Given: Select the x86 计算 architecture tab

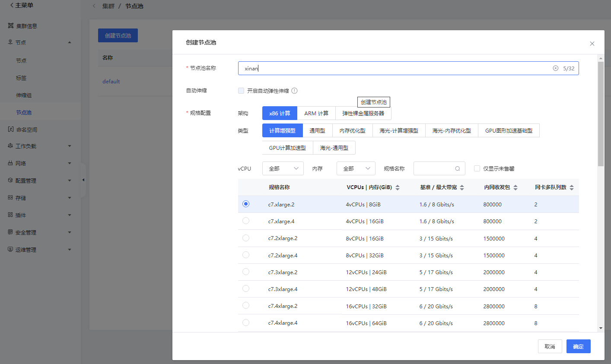Looking at the screenshot, I should [280, 113].
